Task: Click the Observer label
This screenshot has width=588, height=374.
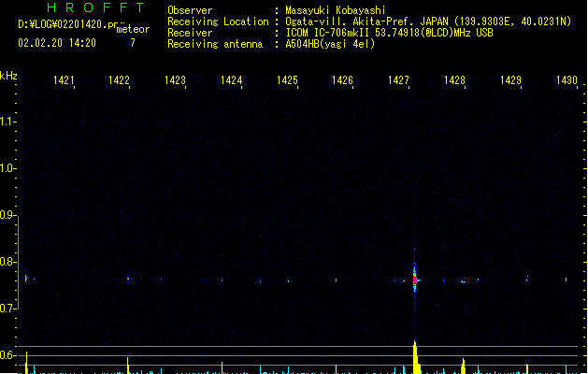Action: [190, 10]
